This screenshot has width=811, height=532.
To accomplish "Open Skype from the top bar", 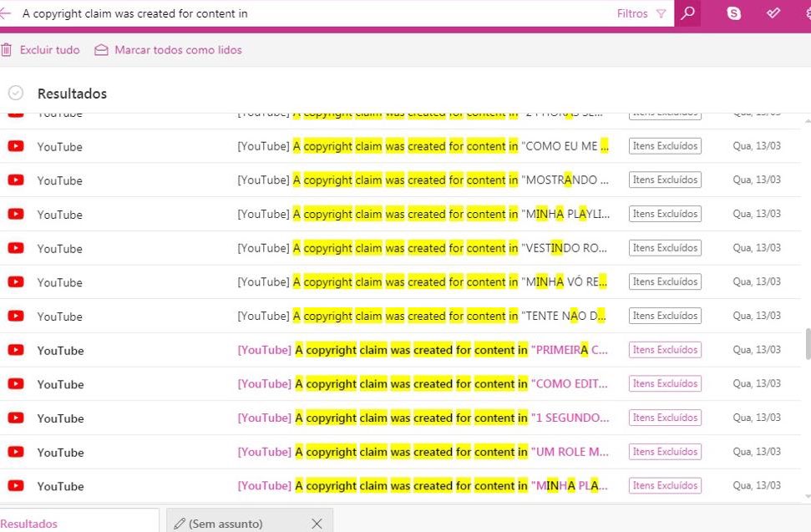I will (733, 13).
